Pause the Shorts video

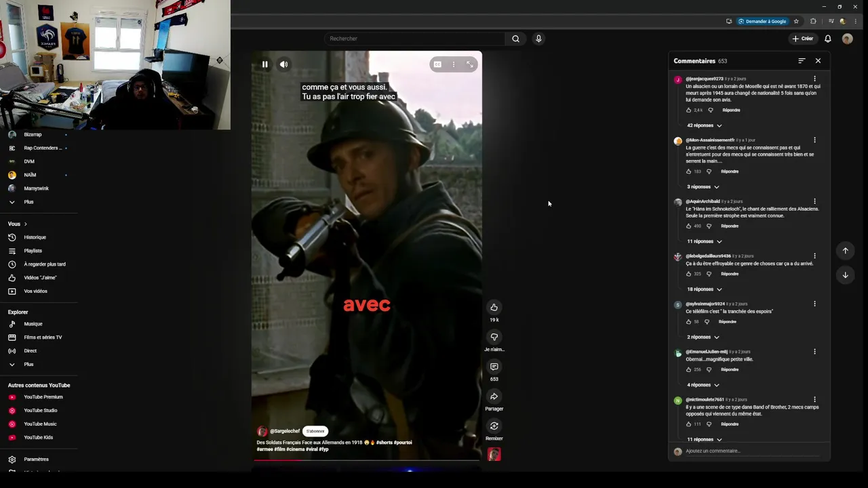(x=265, y=64)
